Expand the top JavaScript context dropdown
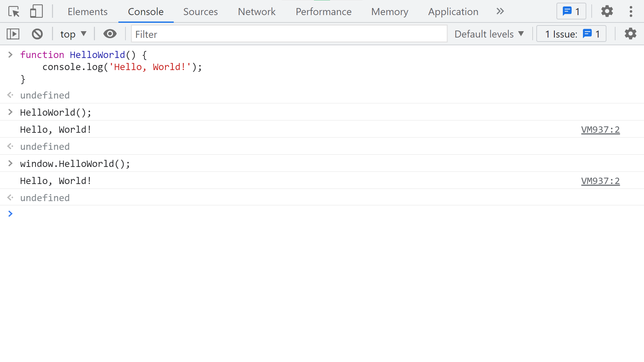 pos(73,34)
